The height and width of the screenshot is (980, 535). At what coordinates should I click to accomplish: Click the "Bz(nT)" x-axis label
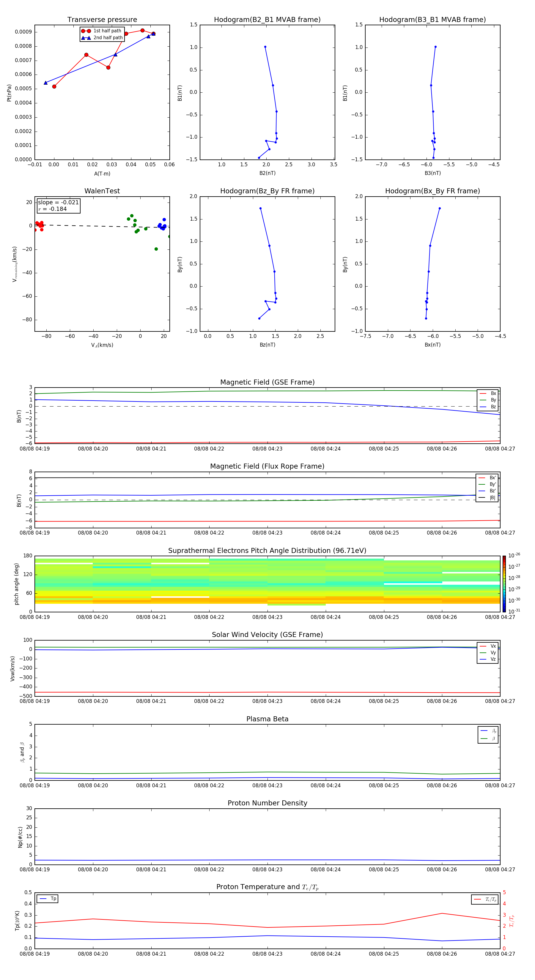coord(267,345)
